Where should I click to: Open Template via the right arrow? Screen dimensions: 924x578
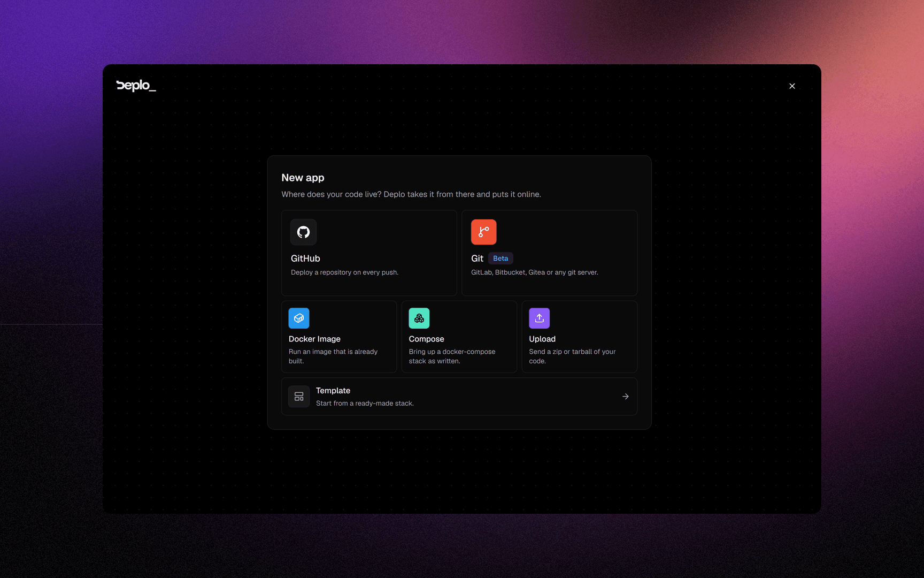coord(625,397)
